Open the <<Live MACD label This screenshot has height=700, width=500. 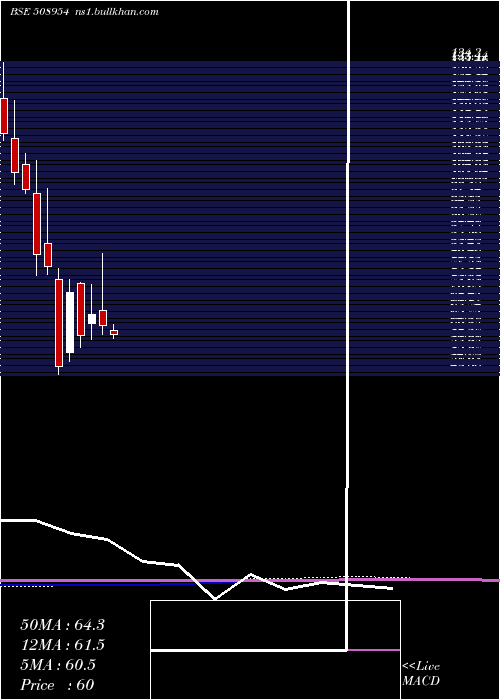point(421,673)
